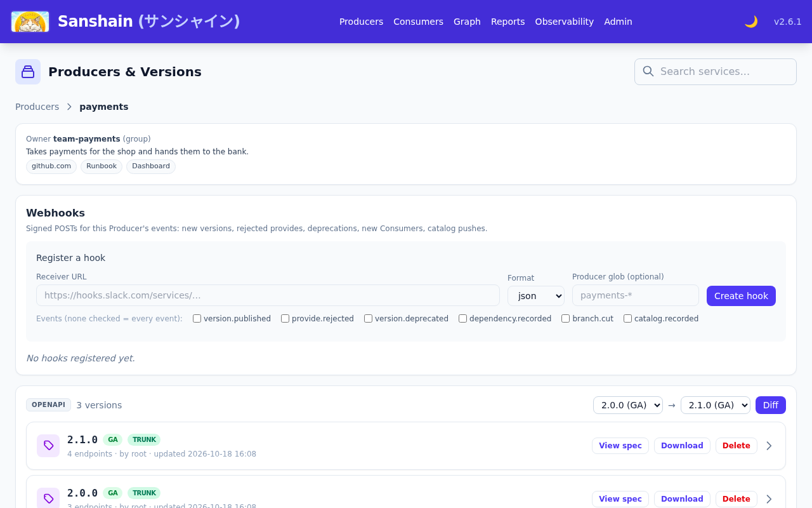Open the Runbook link chip
The width and height of the screenshot is (812, 508).
pyautogui.click(x=101, y=166)
